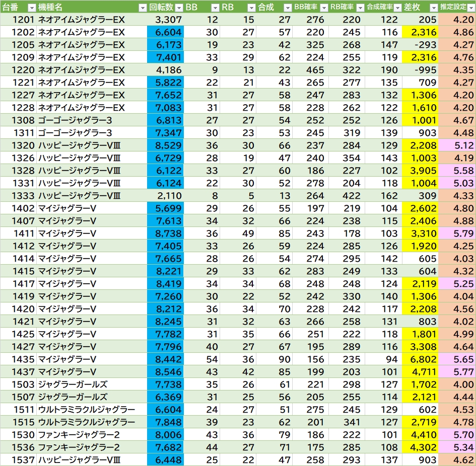476x466 pixels.
Task: Select 差枚 cell 3,905 in row 1328
Action: 420,171
